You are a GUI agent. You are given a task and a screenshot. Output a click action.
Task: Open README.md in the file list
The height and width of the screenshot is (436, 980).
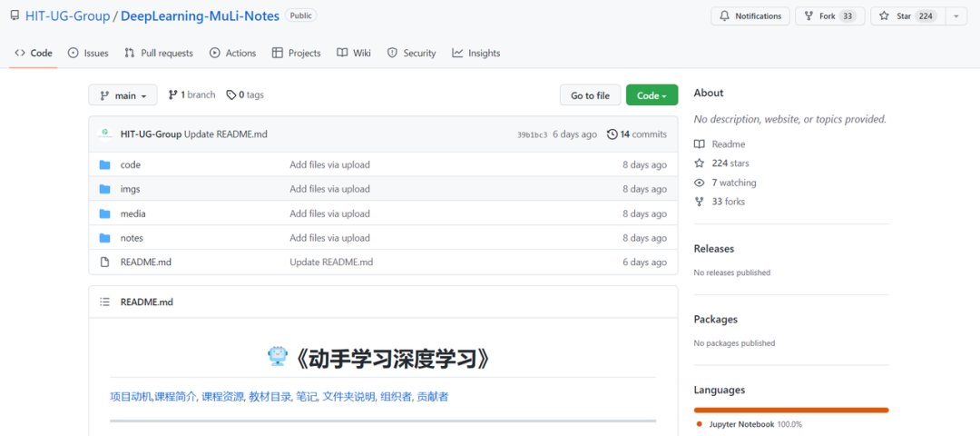[145, 263]
